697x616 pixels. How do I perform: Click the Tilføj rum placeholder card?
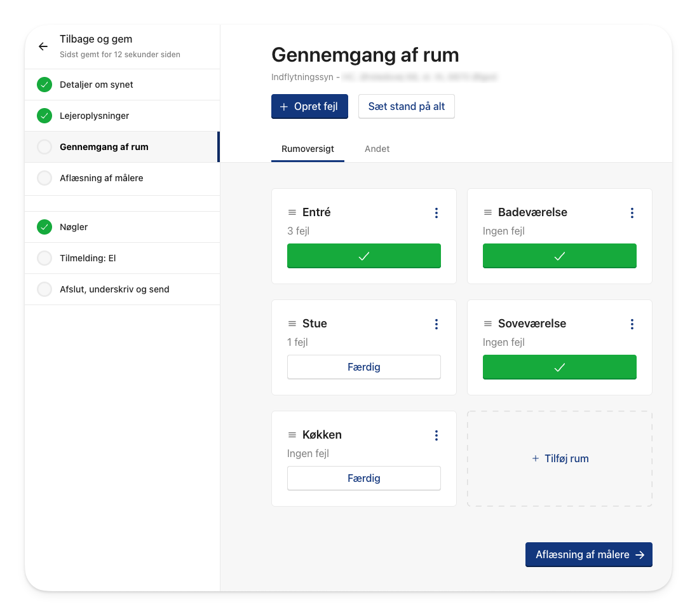(560, 458)
